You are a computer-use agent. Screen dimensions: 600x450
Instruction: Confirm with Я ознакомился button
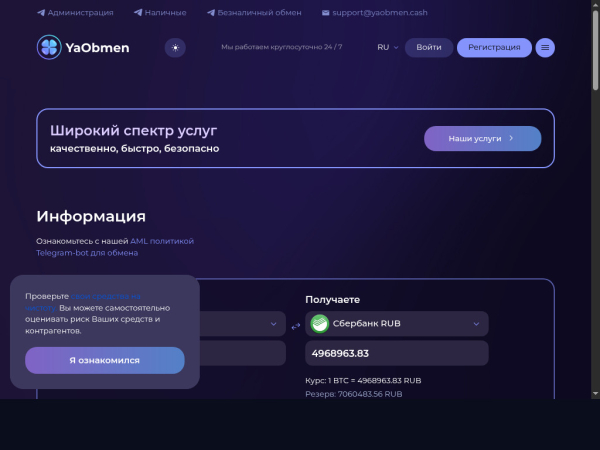(x=105, y=360)
